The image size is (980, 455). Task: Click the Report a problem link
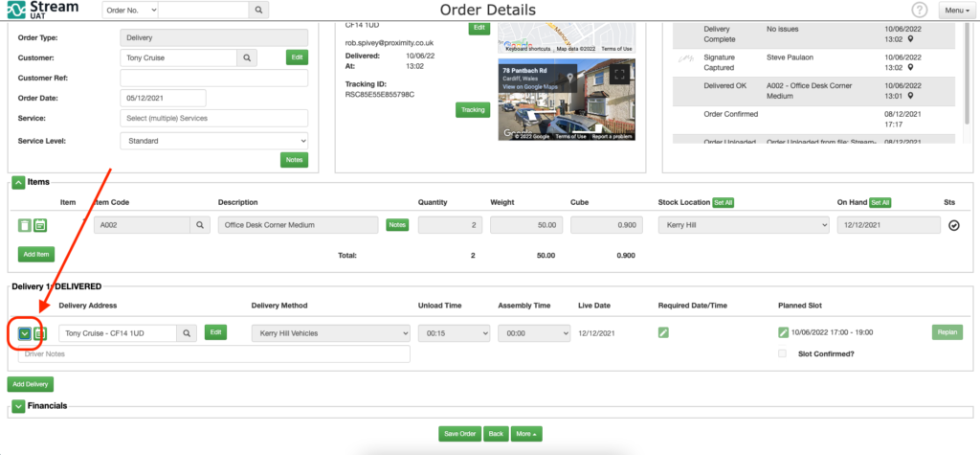[612, 136]
